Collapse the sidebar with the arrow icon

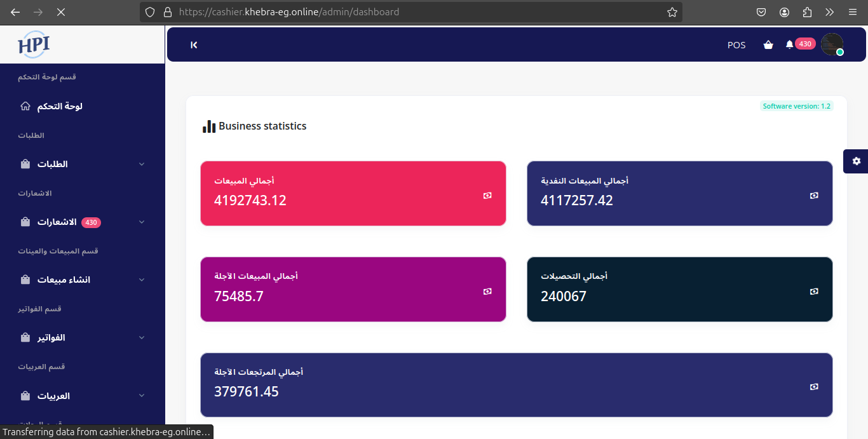pos(194,45)
